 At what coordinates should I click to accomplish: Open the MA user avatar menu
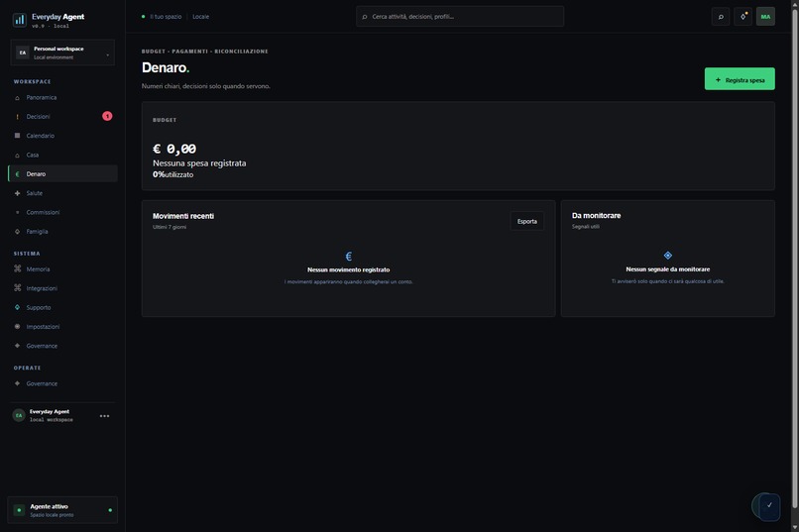pos(765,17)
